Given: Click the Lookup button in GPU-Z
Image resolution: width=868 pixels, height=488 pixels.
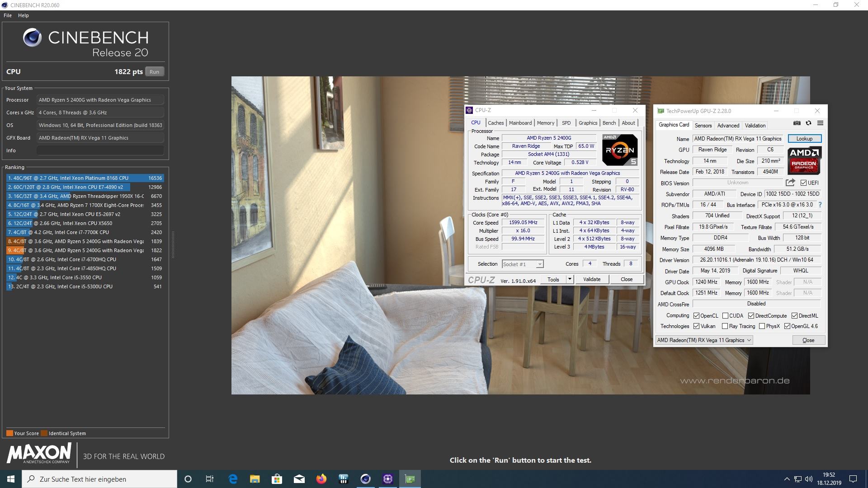Looking at the screenshot, I should pos(804,139).
